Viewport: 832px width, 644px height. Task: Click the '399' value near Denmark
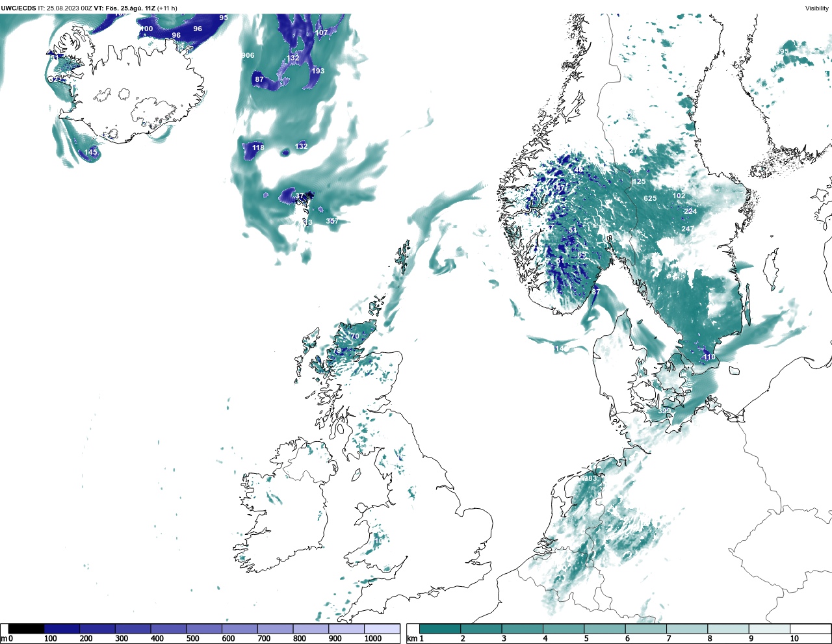click(664, 411)
